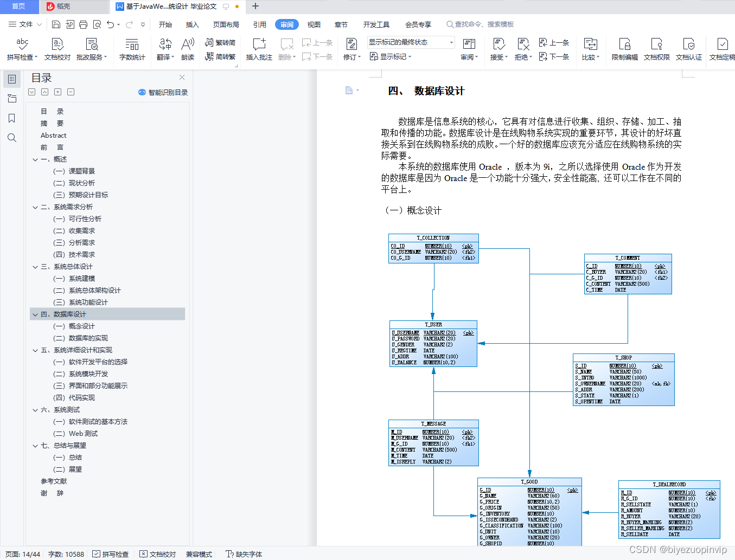Screen dimensions: 735x560
Task: Click the save icon in quick toolbar
Action: tap(56, 24)
